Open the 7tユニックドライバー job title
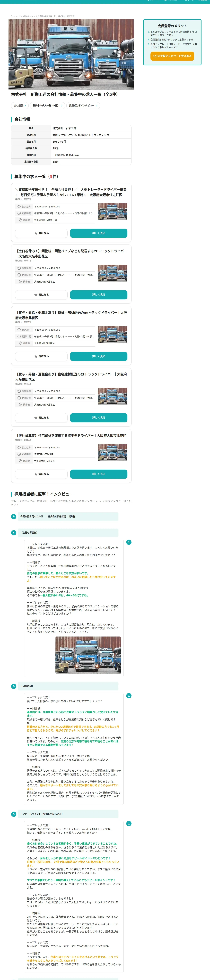 71,254
